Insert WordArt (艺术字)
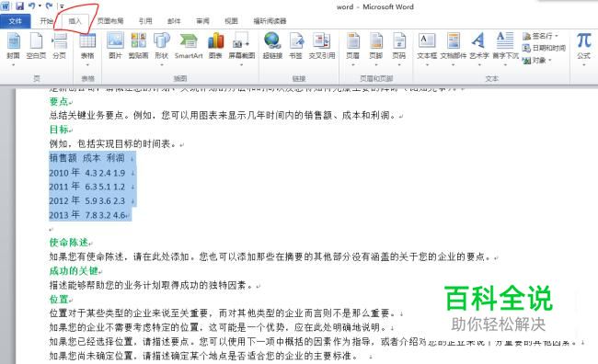 pos(479,46)
